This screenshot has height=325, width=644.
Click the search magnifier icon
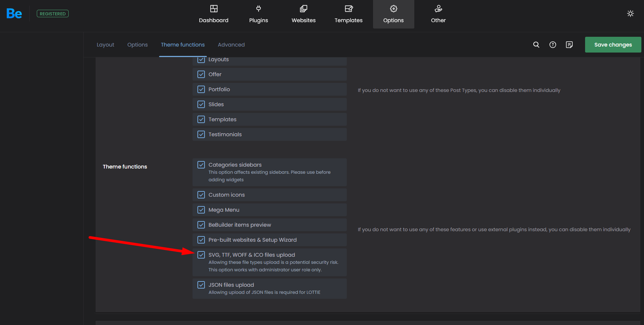(x=536, y=45)
